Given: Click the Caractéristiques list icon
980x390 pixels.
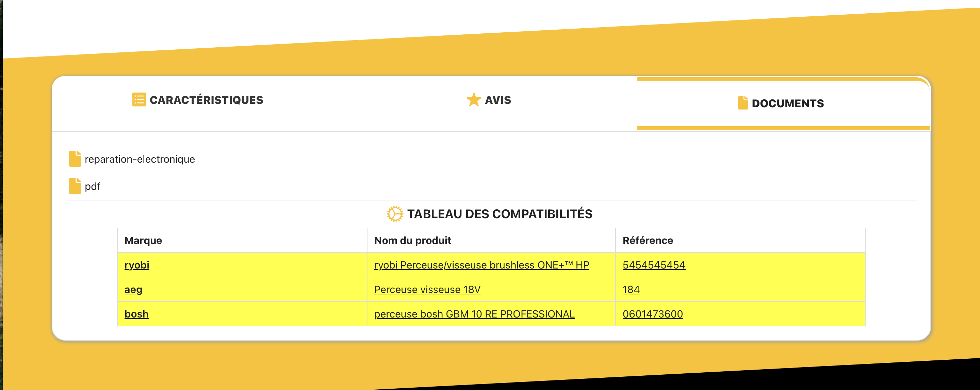Looking at the screenshot, I should coord(139,100).
